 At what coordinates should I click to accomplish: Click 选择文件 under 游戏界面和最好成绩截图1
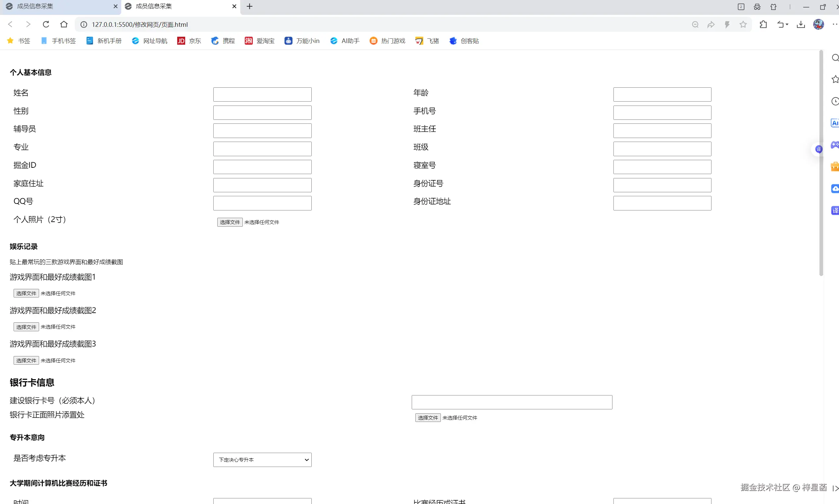tap(26, 293)
